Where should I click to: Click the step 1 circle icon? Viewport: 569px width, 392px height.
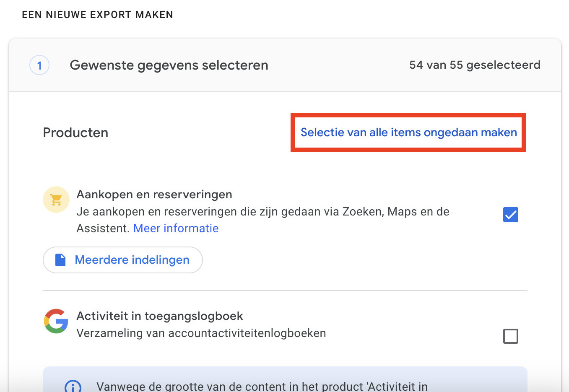pos(39,65)
